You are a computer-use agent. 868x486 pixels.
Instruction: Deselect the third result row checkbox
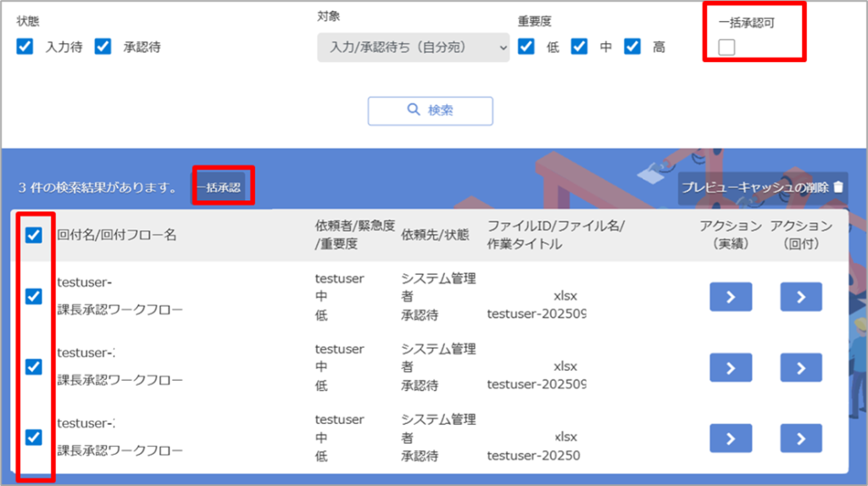pos(34,437)
